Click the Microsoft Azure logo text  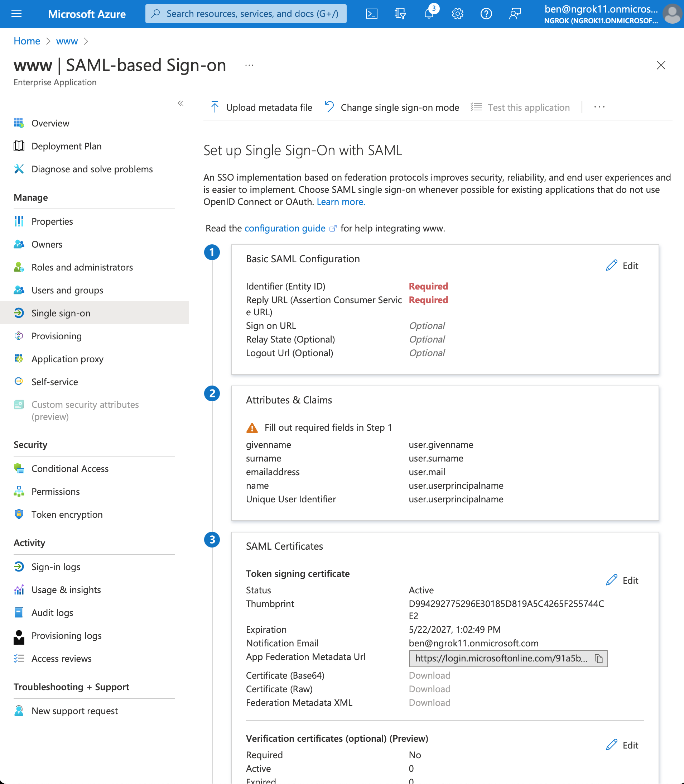pyautogui.click(x=87, y=14)
